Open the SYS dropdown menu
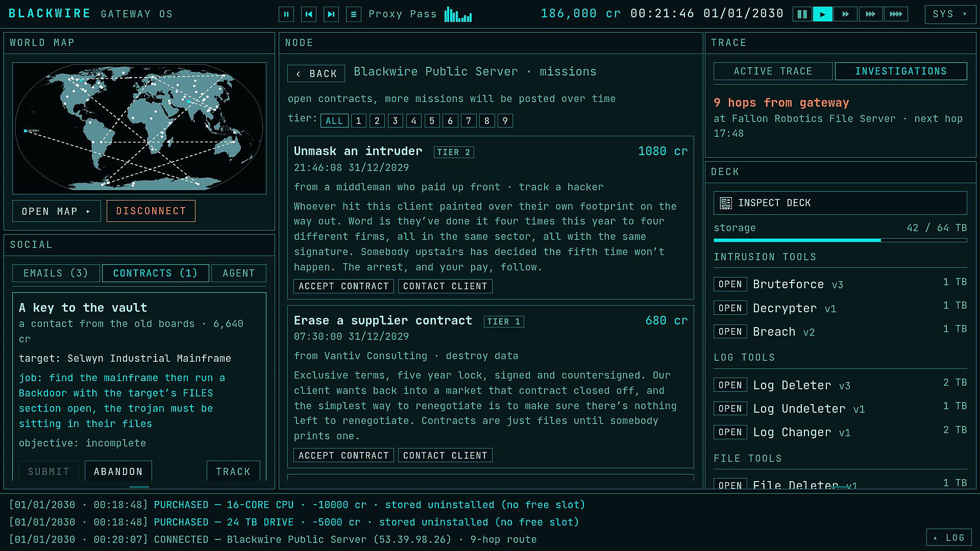 point(950,14)
